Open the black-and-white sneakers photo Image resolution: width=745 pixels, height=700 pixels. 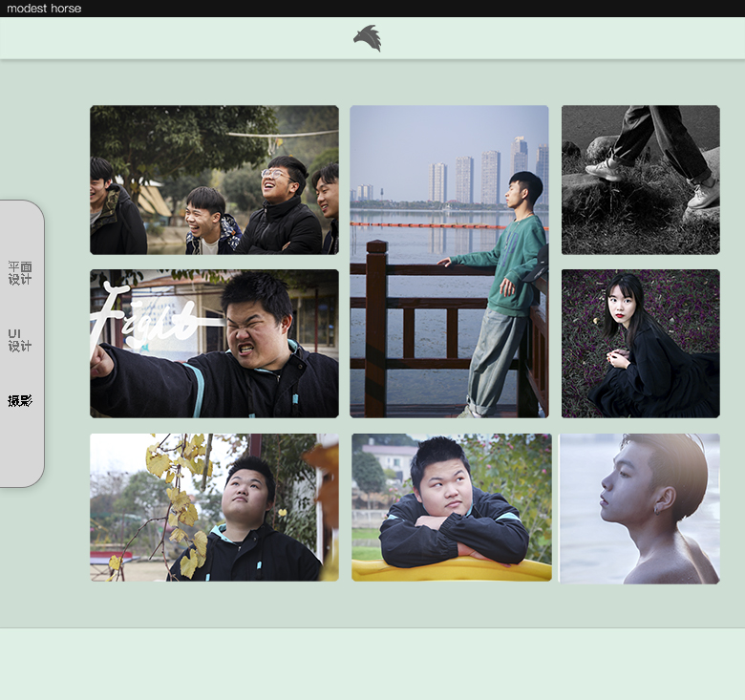[640, 180]
